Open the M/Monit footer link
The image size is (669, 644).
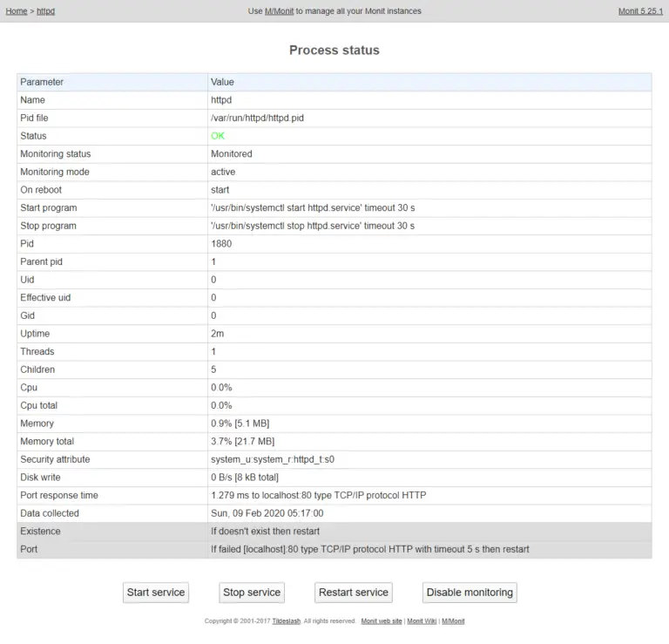453,621
